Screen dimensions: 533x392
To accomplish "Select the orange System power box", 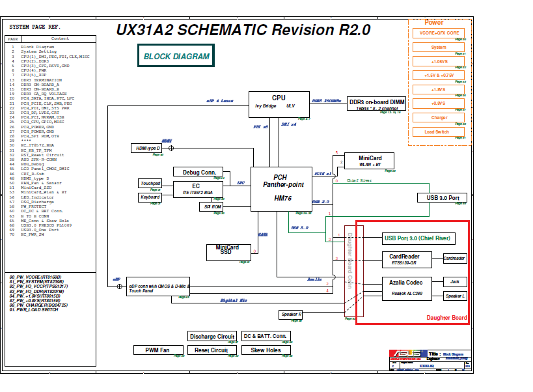I will [x=439, y=48].
